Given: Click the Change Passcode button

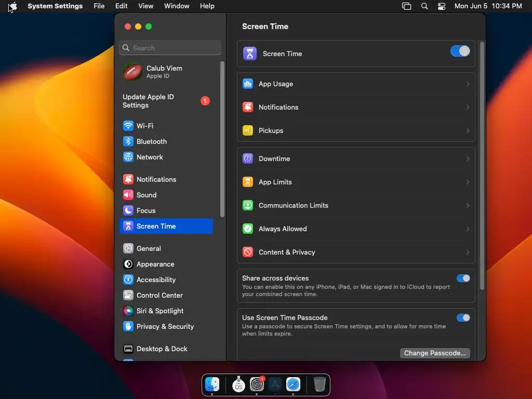Looking at the screenshot, I should 435,353.
